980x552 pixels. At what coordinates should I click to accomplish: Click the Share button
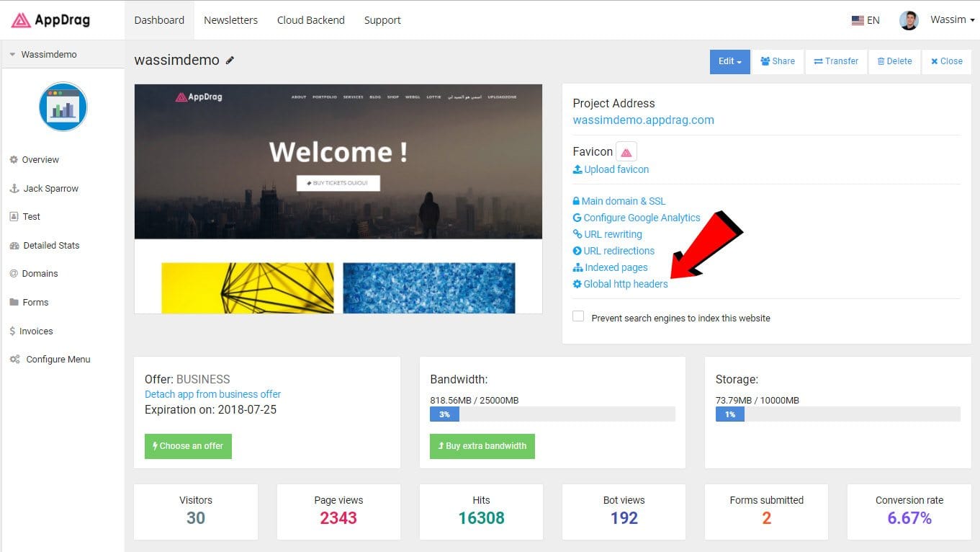(x=778, y=61)
